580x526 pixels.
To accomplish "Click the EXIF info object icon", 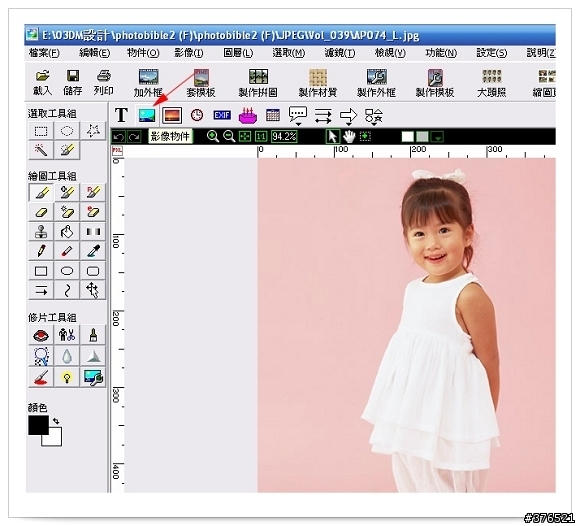I will 222,115.
